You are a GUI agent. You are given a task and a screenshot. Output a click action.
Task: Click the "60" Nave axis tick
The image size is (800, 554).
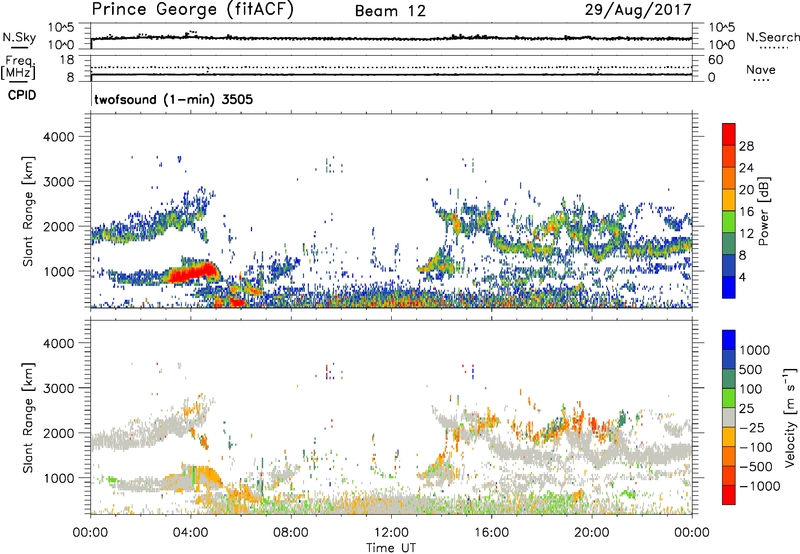(715, 60)
